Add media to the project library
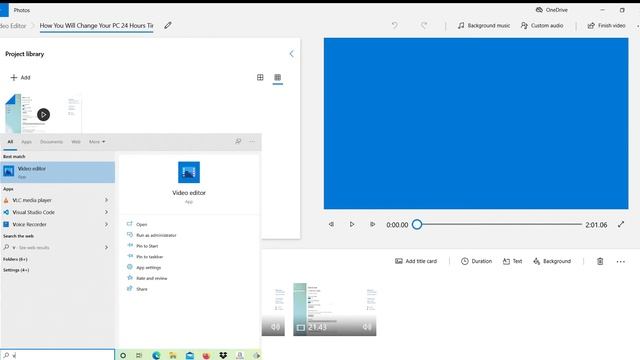The image size is (640, 360). (x=20, y=78)
